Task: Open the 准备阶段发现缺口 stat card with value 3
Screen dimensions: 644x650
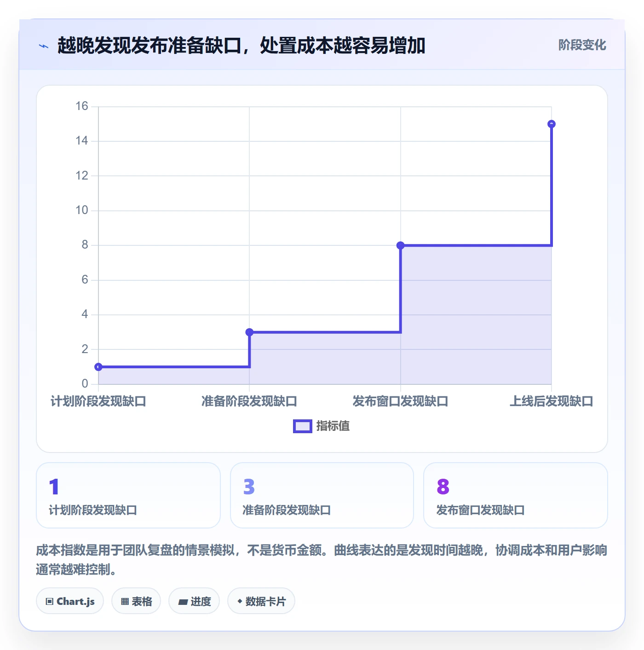Action: [x=322, y=495]
